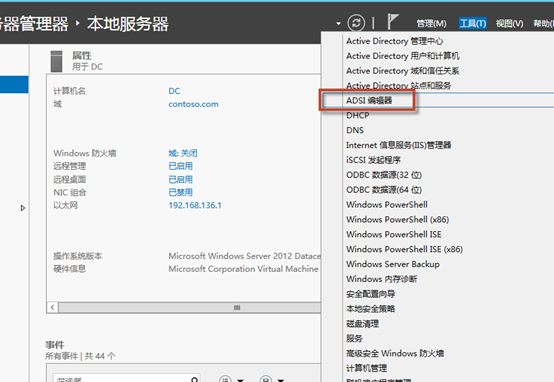
Task: Click the 硬件信息 value text
Action: pos(243,269)
